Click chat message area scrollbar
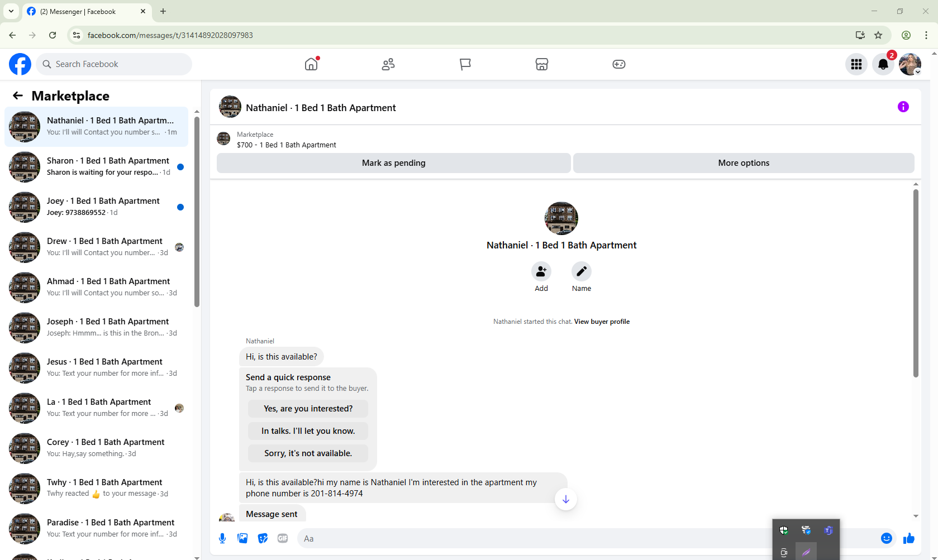938x560 pixels. 916,284
